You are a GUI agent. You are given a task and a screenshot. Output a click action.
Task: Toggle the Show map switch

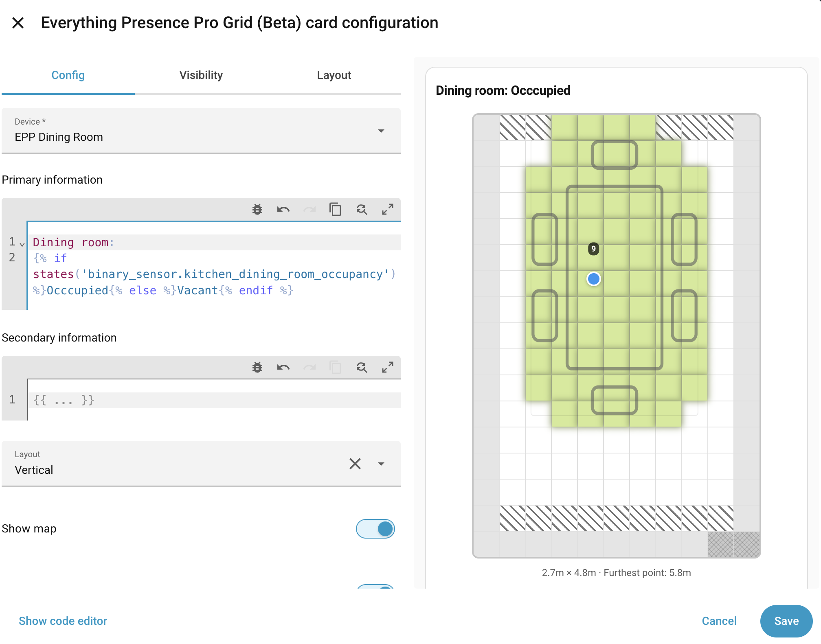(375, 529)
